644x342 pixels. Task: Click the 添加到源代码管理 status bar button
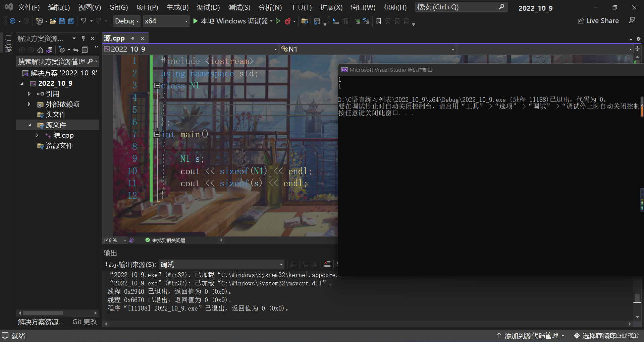[531, 336]
